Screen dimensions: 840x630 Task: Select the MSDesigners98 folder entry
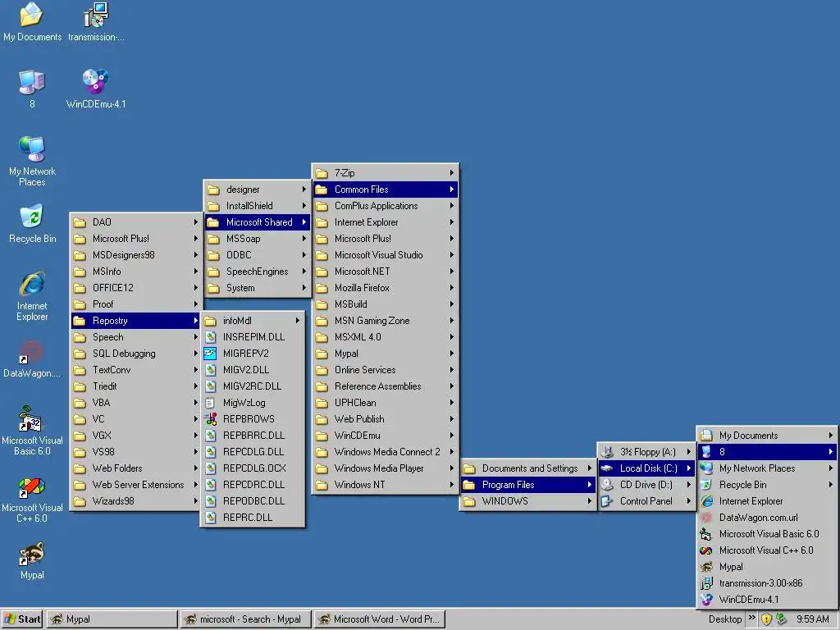pyautogui.click(x=135, y=255)
